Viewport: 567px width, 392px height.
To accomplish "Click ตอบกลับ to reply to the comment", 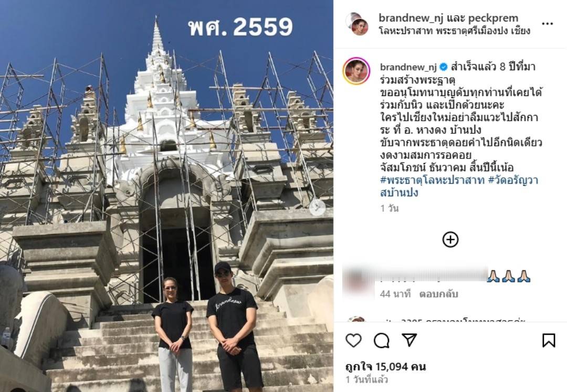I will coord(438,294).
